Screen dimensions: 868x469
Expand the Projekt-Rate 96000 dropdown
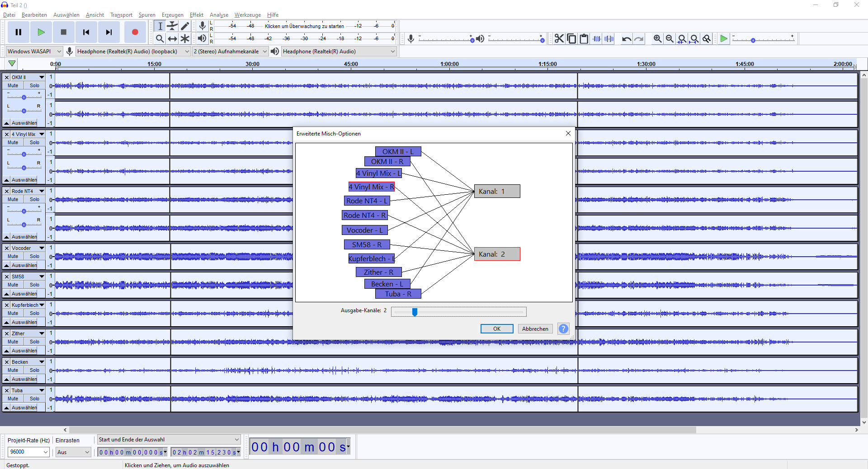click(28, 452)
